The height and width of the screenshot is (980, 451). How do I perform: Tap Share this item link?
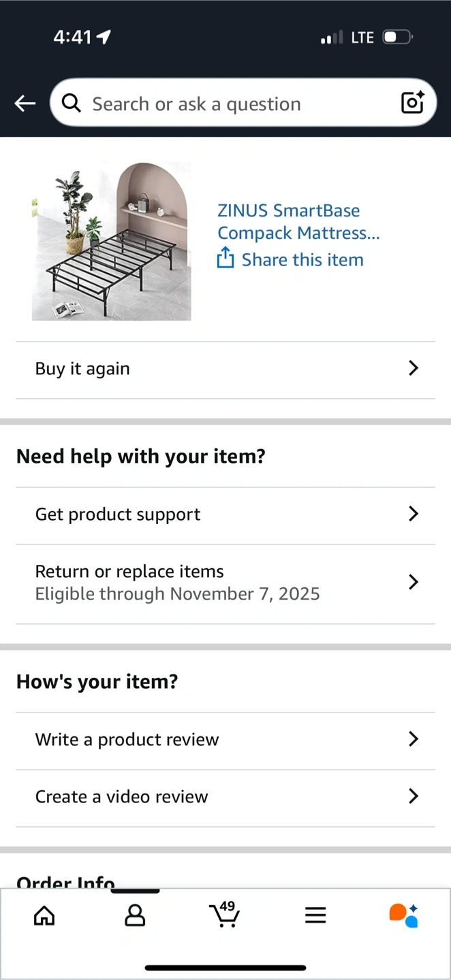pyautogui.click(x=302, y=260)
